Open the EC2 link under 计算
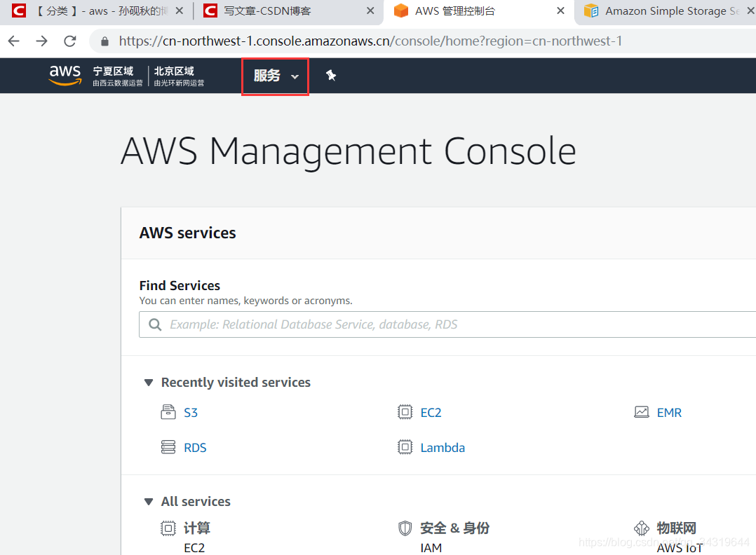 click(x=194, y=547)
